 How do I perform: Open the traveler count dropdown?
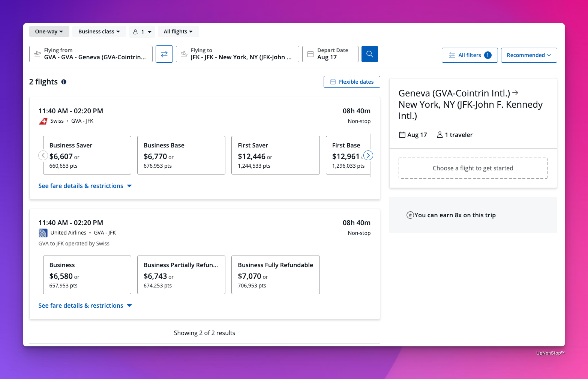142,32
